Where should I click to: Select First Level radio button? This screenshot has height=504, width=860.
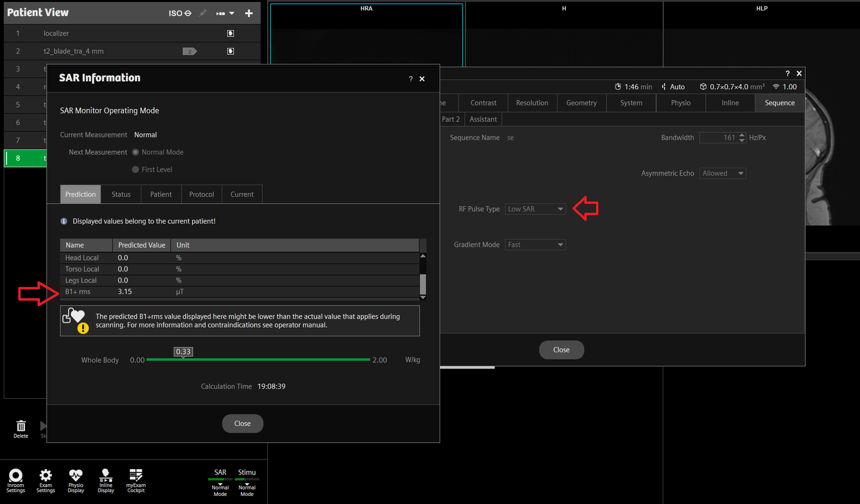135,170
